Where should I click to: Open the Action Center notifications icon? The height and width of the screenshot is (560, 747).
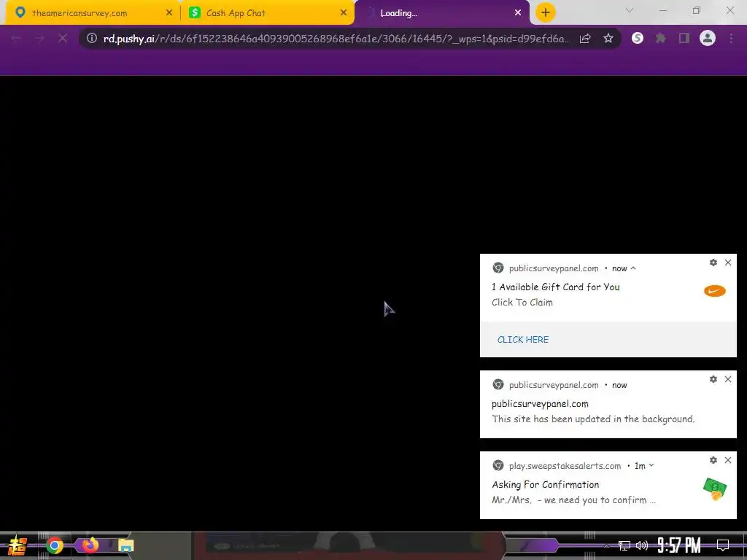[x=723, y=545]
